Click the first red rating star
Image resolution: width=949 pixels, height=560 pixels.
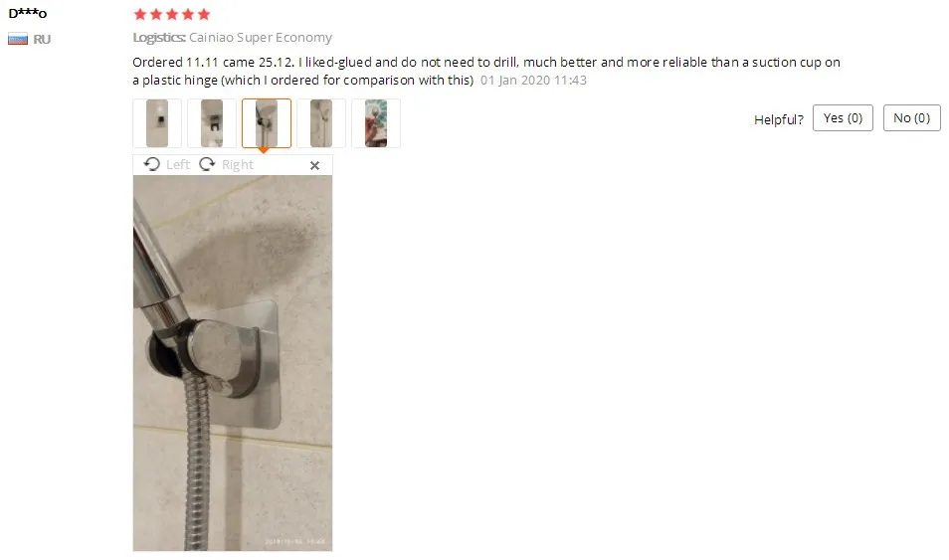click(140, 14)
